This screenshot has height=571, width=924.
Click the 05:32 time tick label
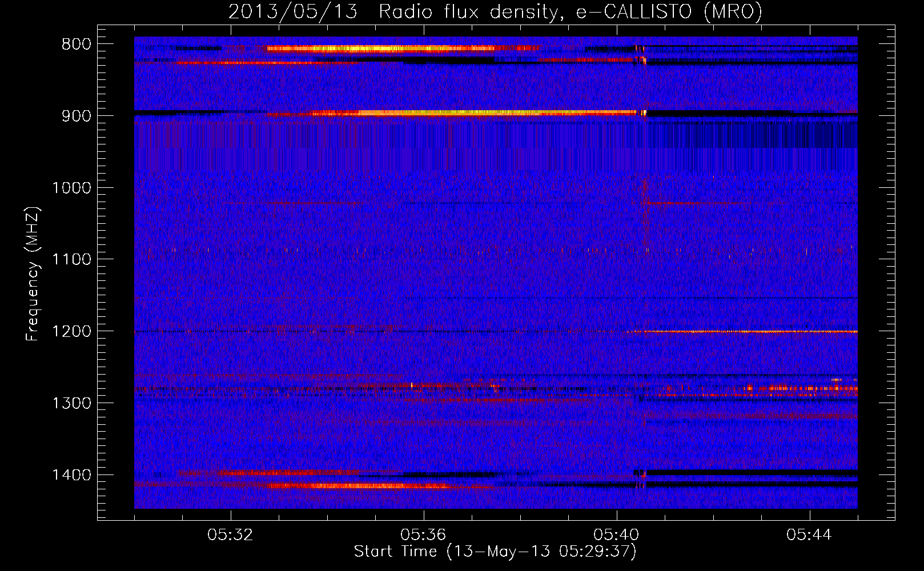tap(230, 535)
